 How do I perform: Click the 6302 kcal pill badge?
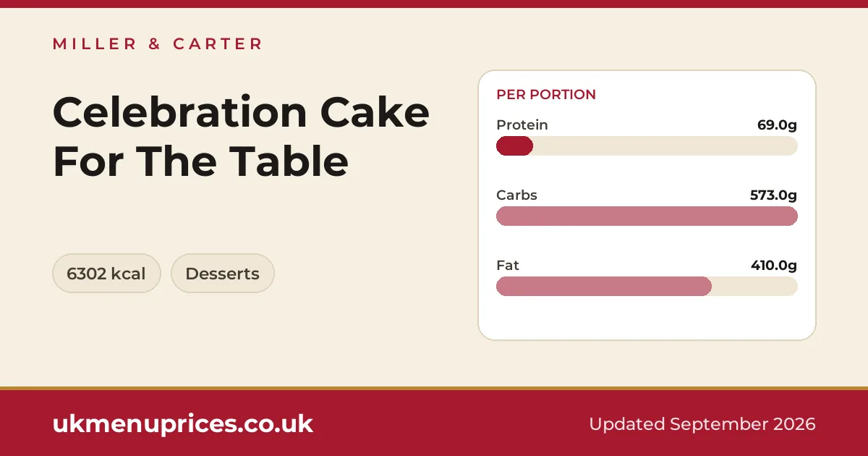(106, 274)
